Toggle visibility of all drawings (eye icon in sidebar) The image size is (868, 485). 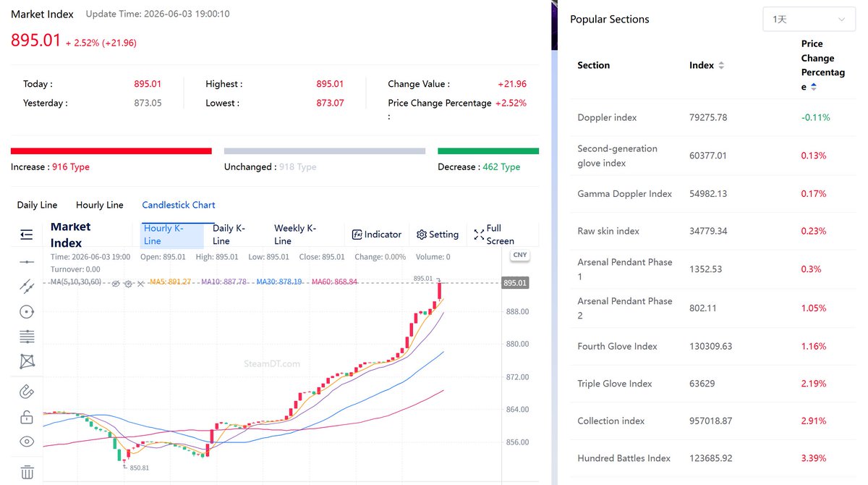tap(27, 442)
